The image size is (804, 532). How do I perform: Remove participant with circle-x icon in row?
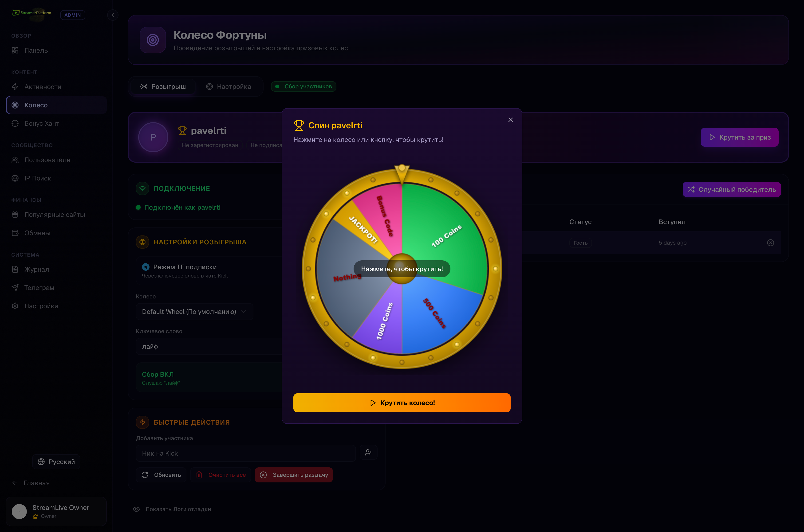(770, 243)
